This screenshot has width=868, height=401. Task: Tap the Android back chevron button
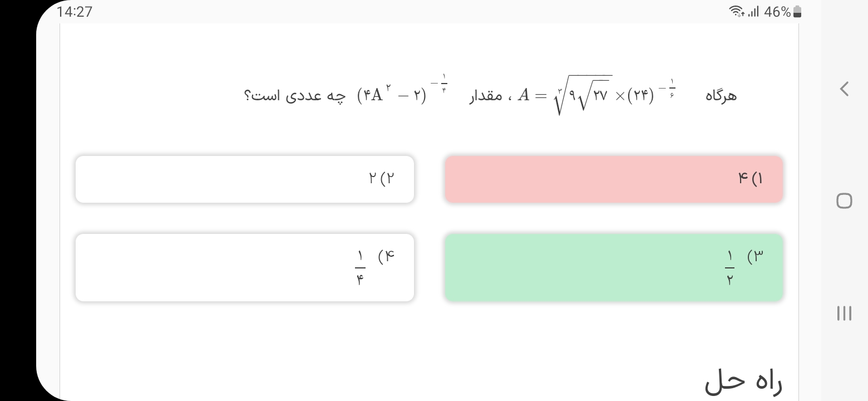(x=844, y=89)
